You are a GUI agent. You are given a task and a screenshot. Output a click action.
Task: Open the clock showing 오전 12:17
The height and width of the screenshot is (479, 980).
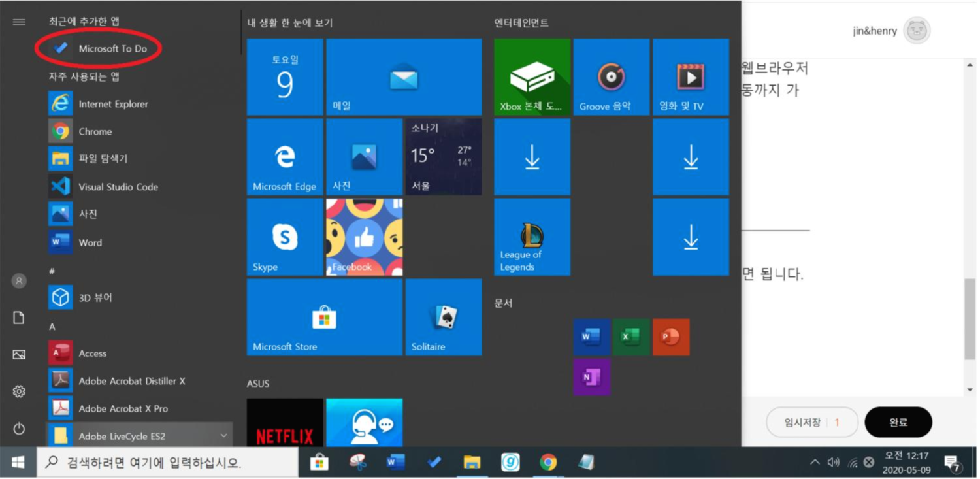click(906, 463)
